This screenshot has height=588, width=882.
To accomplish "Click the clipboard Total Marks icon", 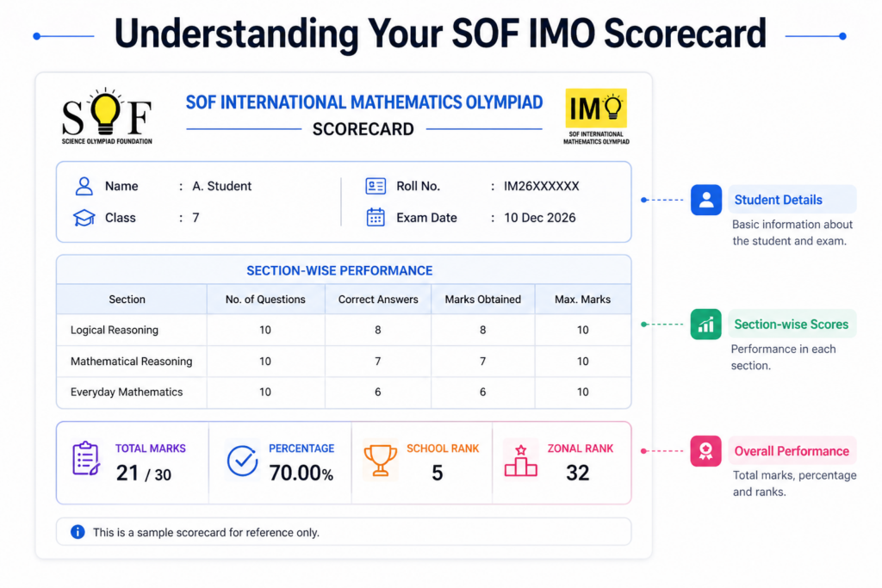I will point(86,460).
